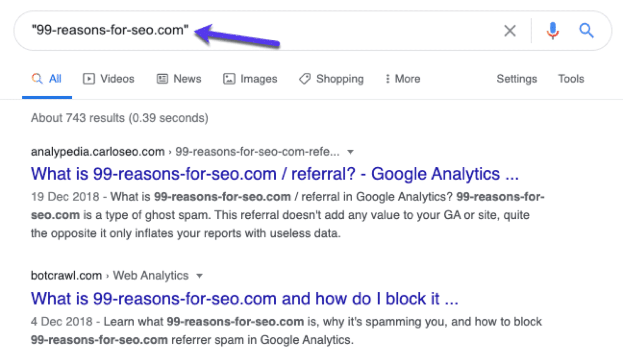Click the News tab icon
Viewport: 623px width, 364px height.
click(x=162, y=79)
